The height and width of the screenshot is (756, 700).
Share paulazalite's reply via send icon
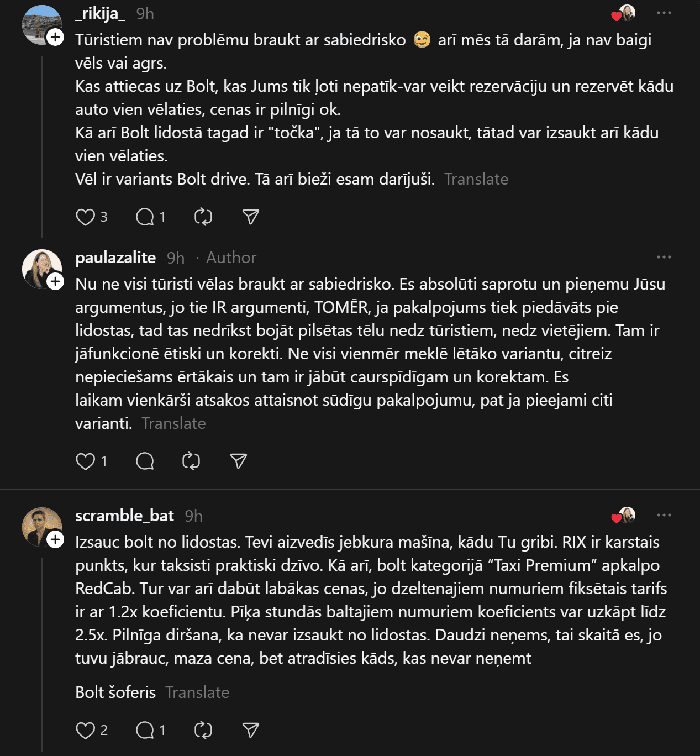click(x=239, y=461)
